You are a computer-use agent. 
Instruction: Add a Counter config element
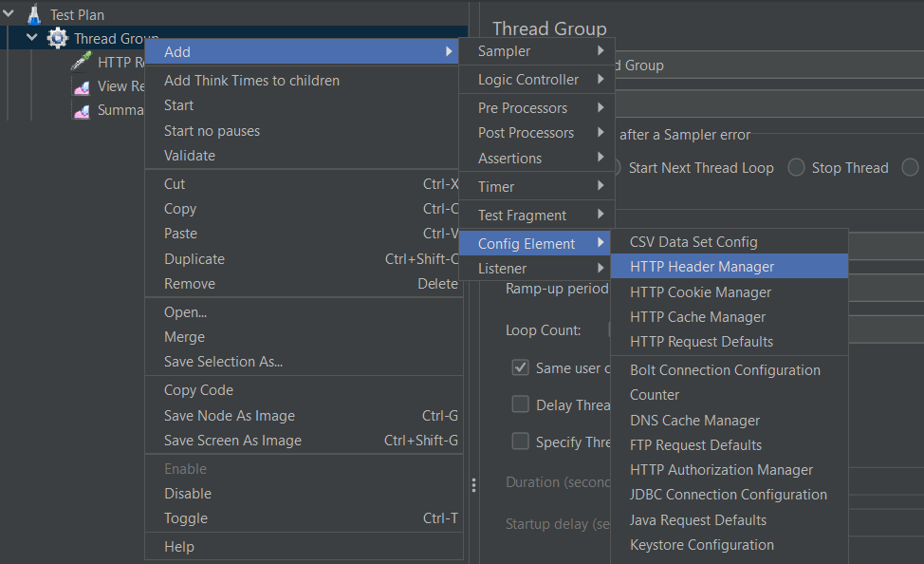click(x=730, y=395)
